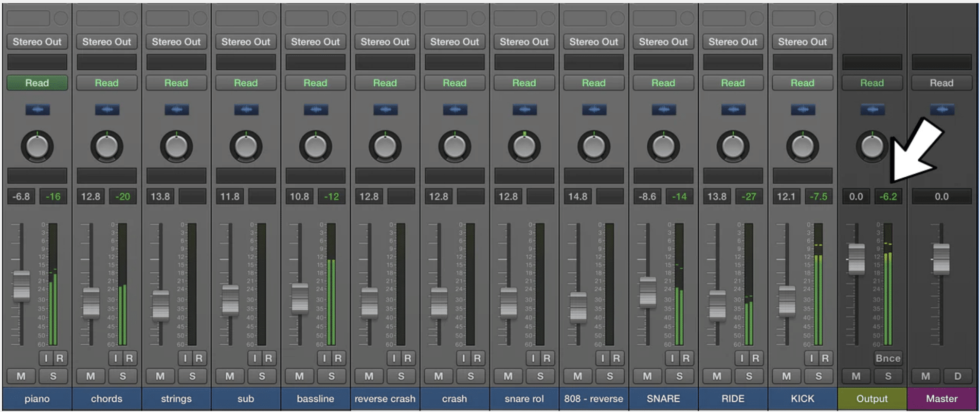Screen dimensions: 980x412
Task: Click the stereo format icon on sub channel
Action: (x=246, y=109)
